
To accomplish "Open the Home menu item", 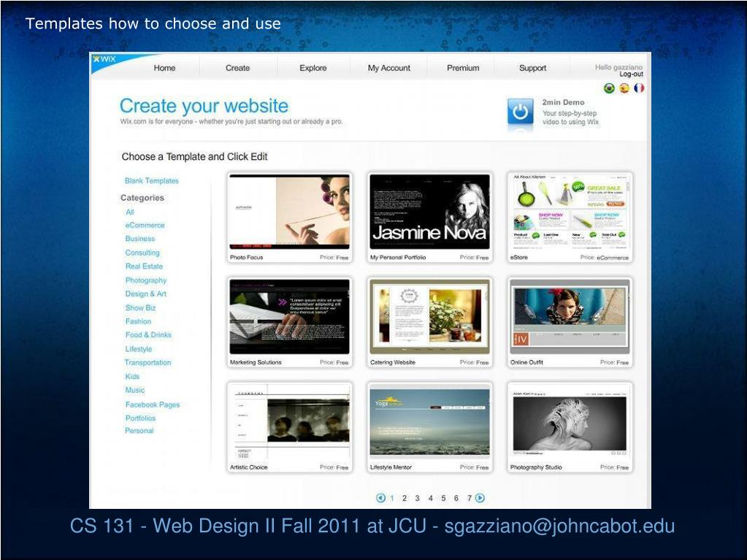I will point(164,68).
